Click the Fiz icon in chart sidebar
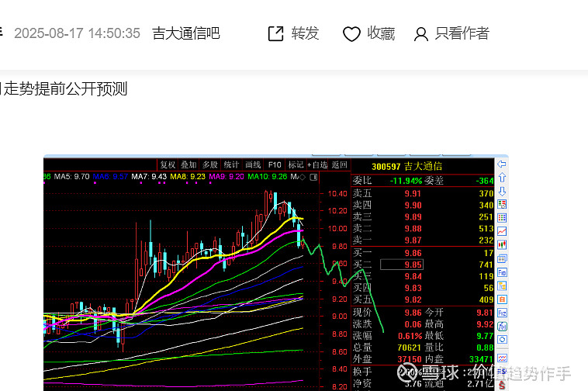The image size is (588, 391). [x=502, y=313]
